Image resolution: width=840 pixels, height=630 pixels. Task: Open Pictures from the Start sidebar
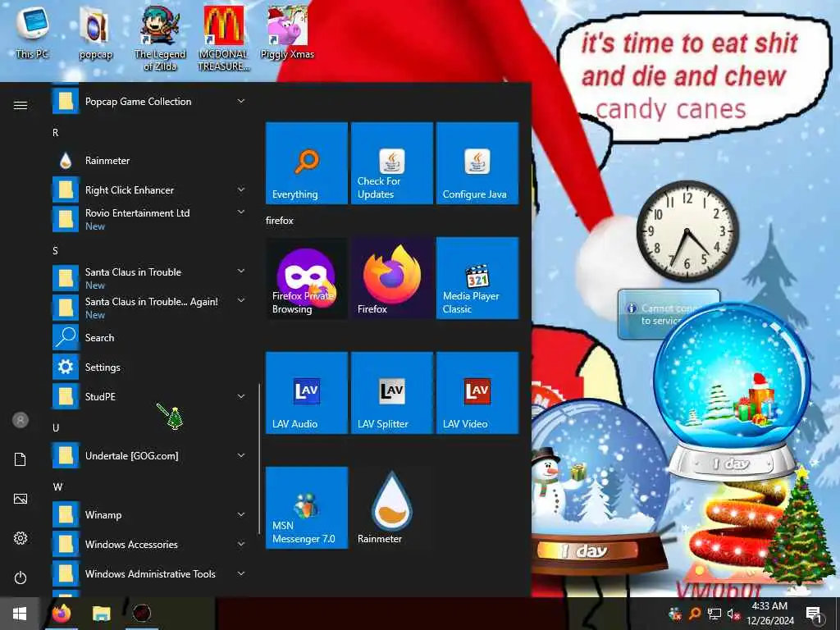(x=21, y=499)
